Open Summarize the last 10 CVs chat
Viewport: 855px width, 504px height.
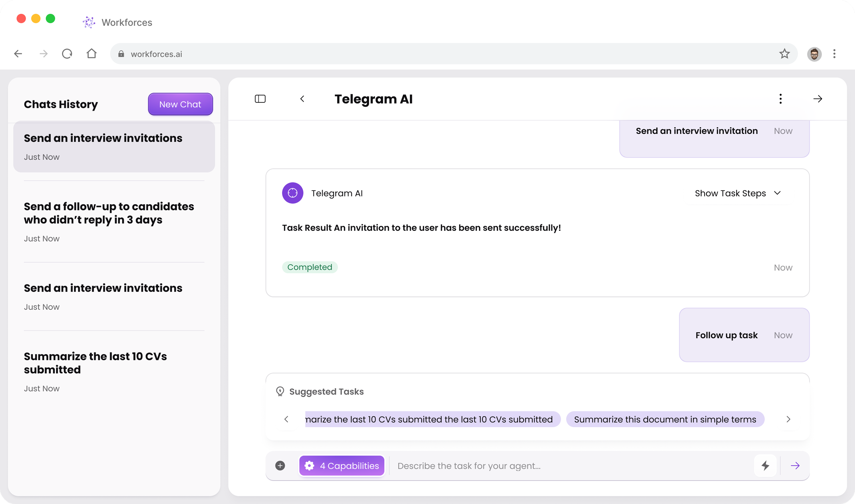114,371
